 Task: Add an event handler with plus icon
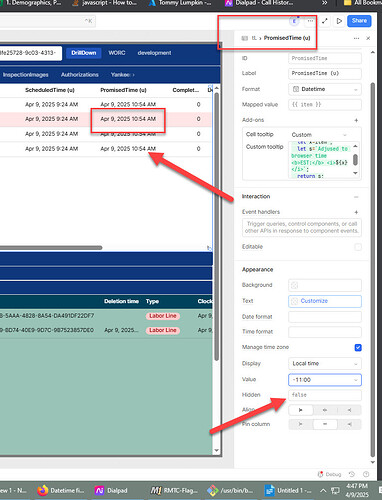tap(356, 212)
